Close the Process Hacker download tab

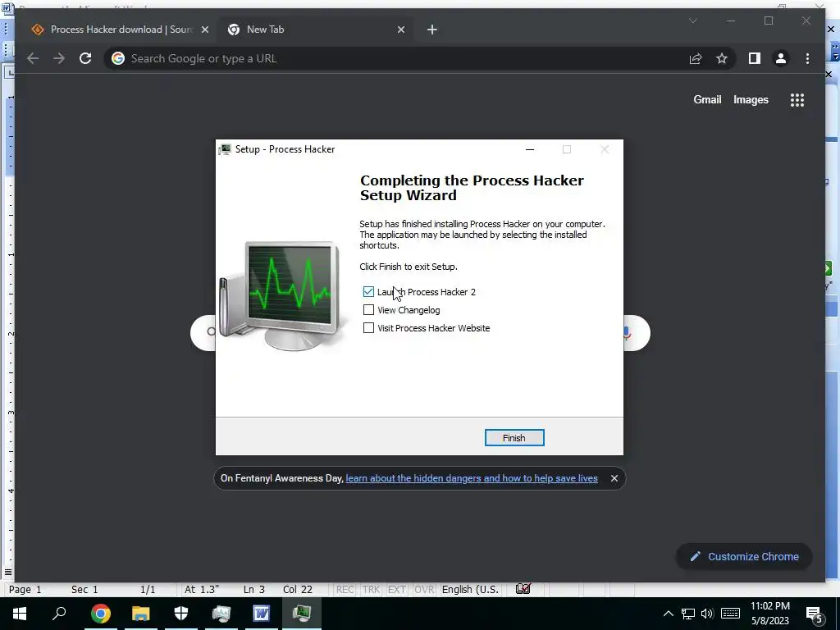[x=204, y=30]
